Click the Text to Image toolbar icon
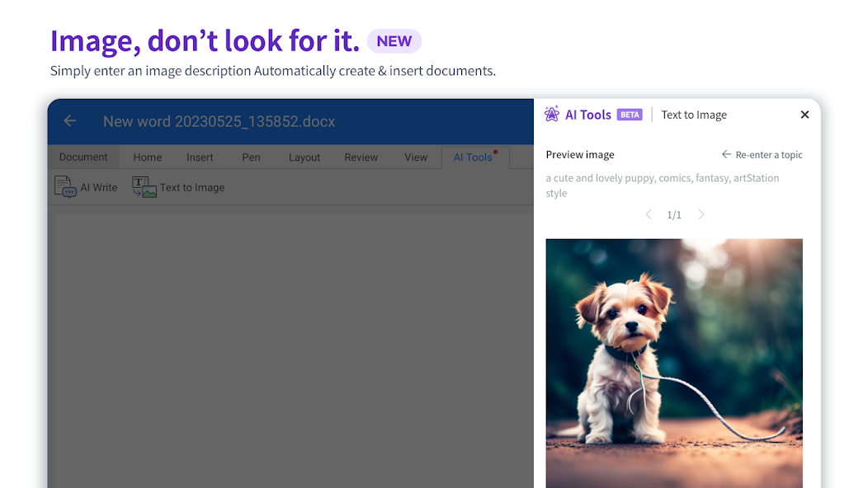 (144, 187)
